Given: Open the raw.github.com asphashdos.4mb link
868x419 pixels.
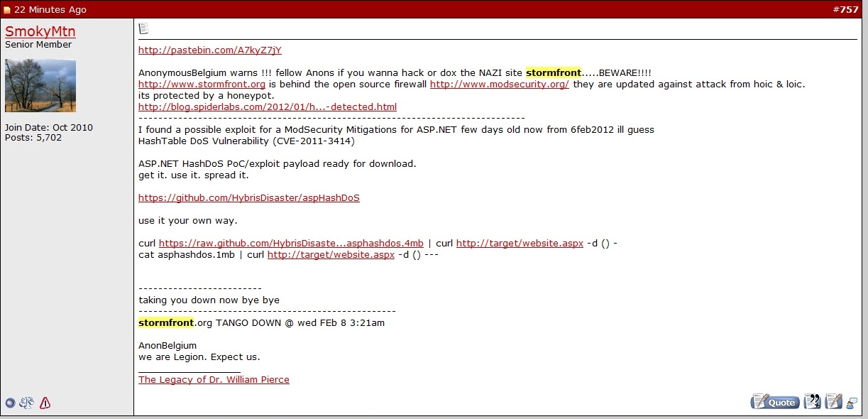Looking at the screenshot, I should (291, 244).
